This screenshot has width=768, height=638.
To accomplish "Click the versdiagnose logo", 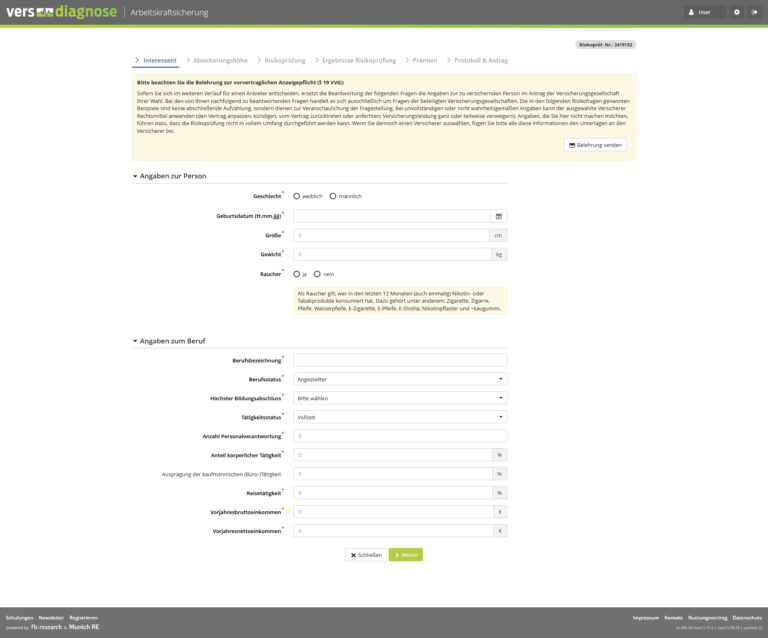I will (60, 12).
